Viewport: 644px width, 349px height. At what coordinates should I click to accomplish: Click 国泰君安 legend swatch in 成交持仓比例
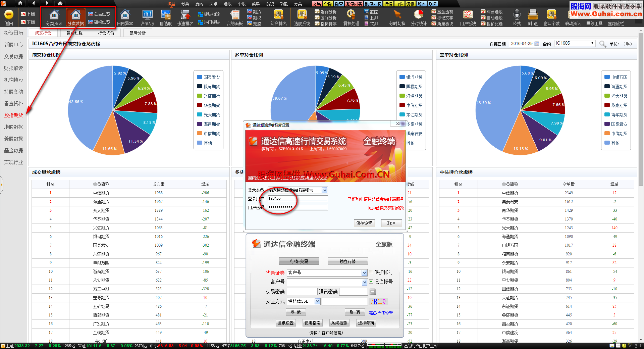tap(200, 77)
